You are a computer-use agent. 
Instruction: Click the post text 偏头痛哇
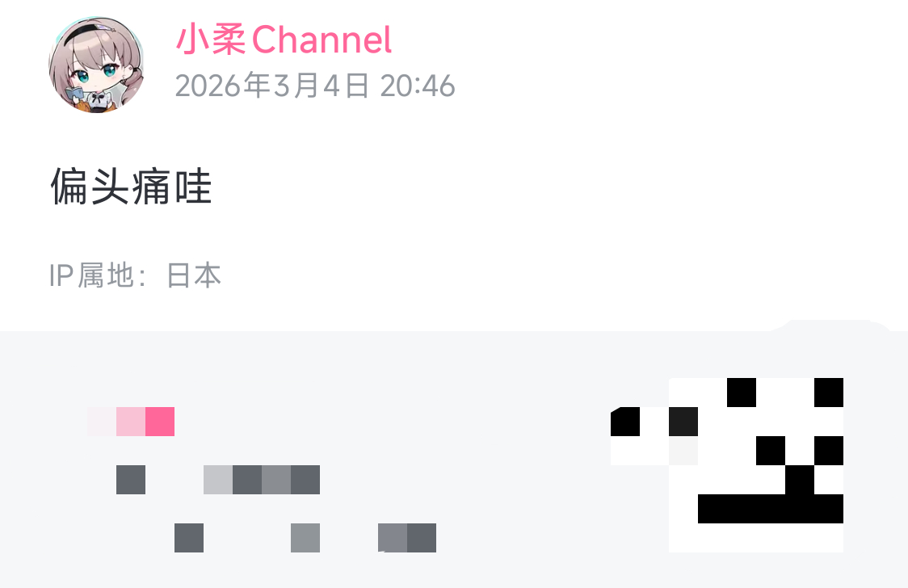coord(132,187)
